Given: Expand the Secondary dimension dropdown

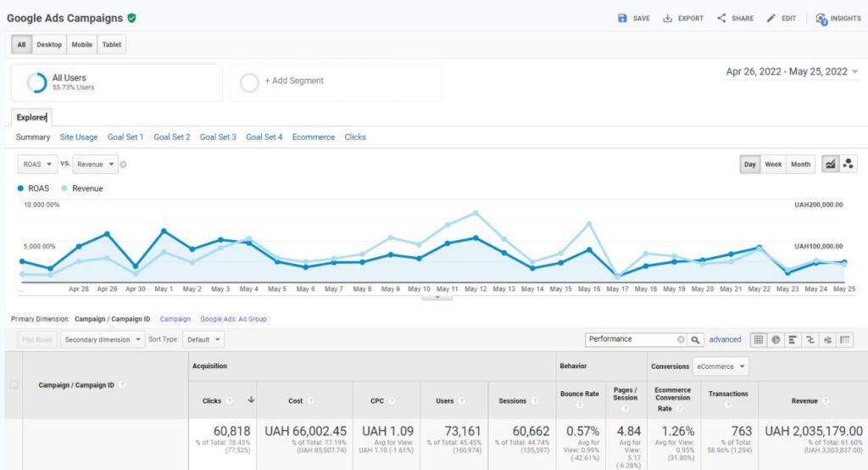Looking at the screenshot, I should point(103,339).
